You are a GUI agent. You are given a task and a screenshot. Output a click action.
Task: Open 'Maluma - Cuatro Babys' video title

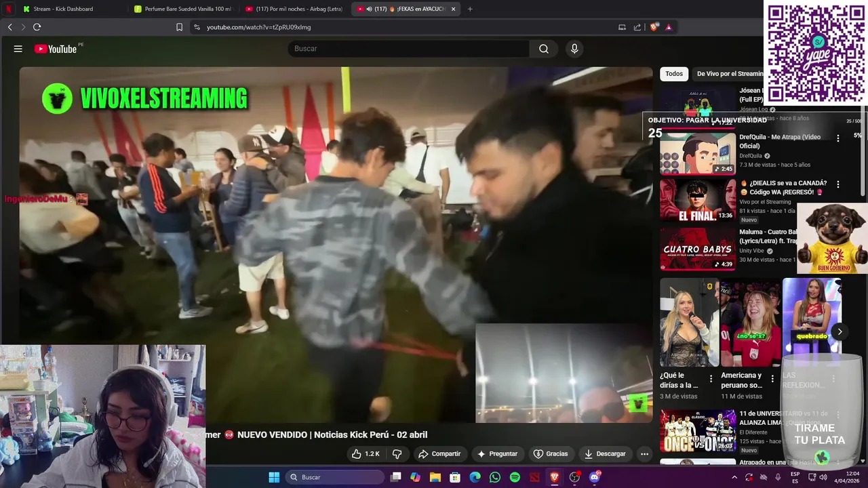[768, 237]
